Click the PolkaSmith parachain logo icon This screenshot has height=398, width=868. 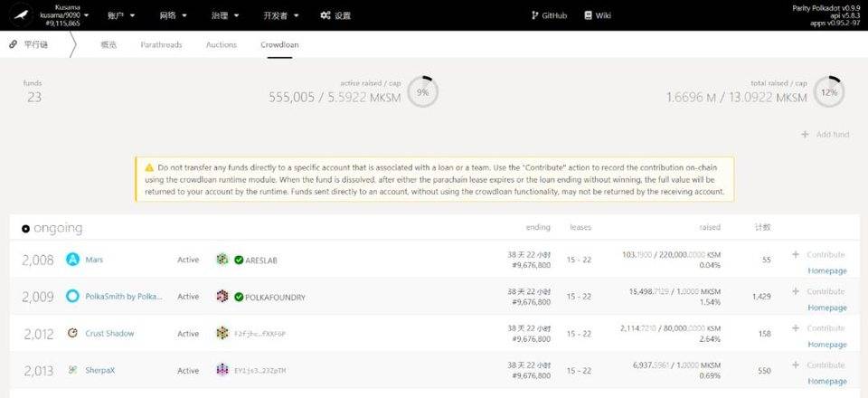[x=73, y=296]
